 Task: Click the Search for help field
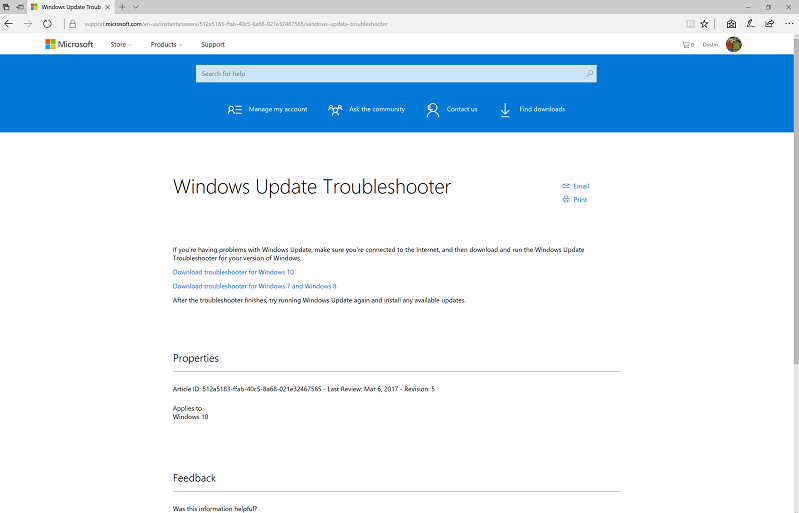[x=390, y=73]
